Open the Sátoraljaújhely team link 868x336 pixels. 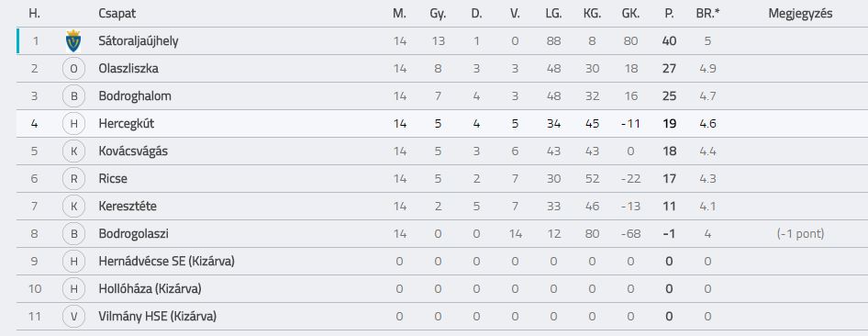[x=139, y=41]
